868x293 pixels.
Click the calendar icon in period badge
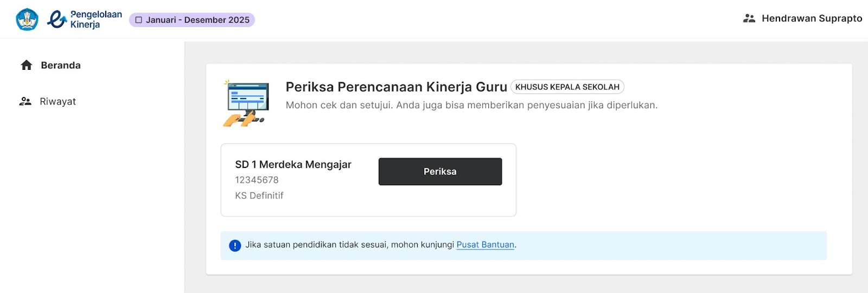(x=139, y=20)
